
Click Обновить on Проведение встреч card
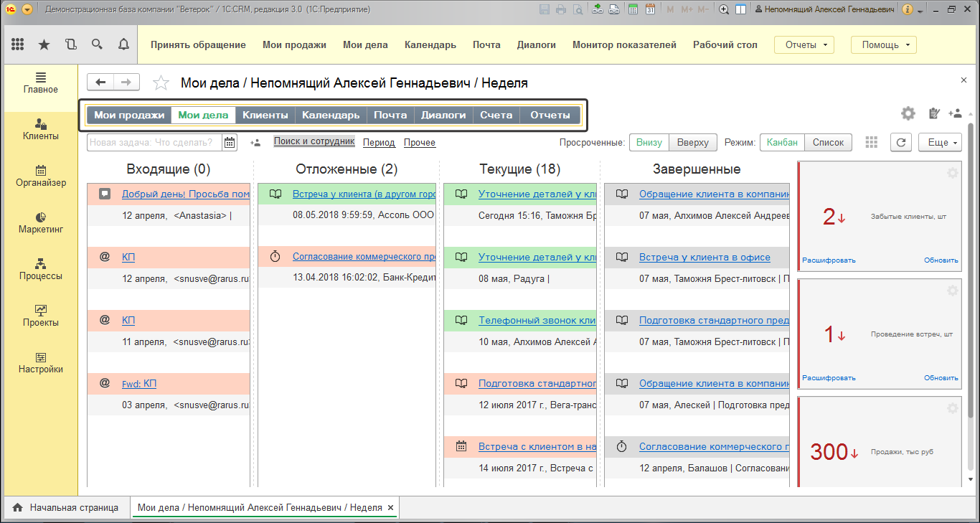941,378
